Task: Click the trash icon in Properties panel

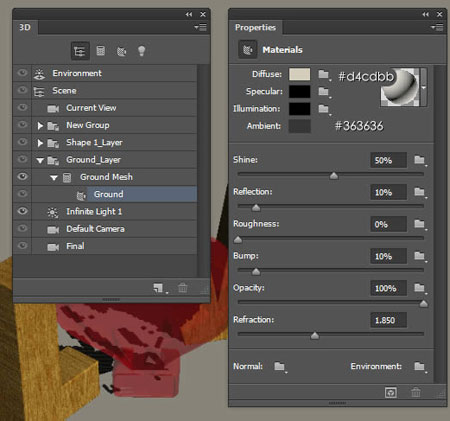Action: (x=416, y=392)
